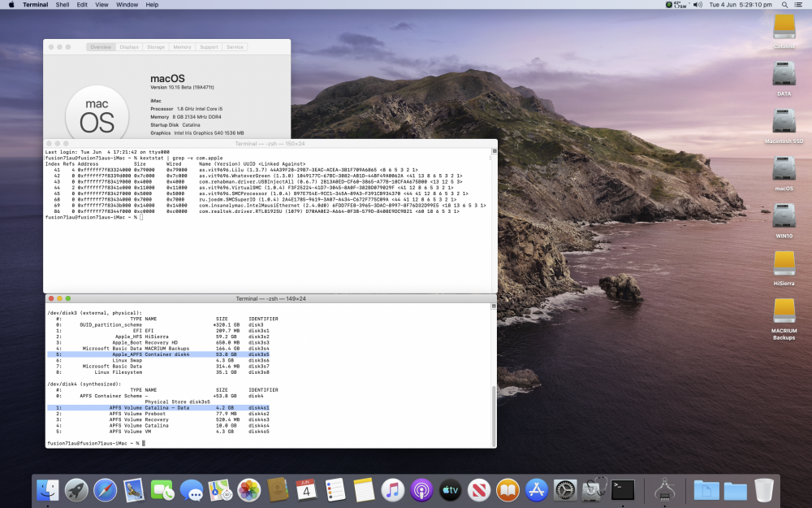Image resolution: width=812 pixels, height=508 pixels.
Task: Select the MACRIUM Backups drive on desktop
Action: 784,310
